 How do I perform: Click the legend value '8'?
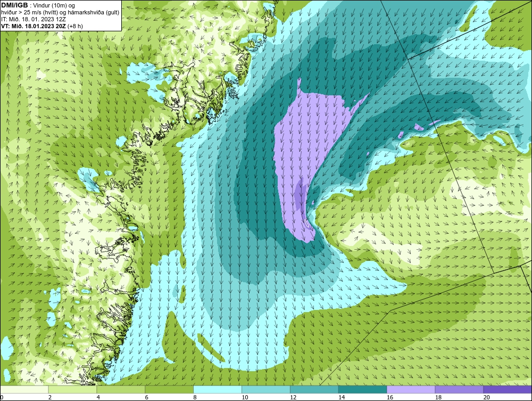[x=195, y=397]
